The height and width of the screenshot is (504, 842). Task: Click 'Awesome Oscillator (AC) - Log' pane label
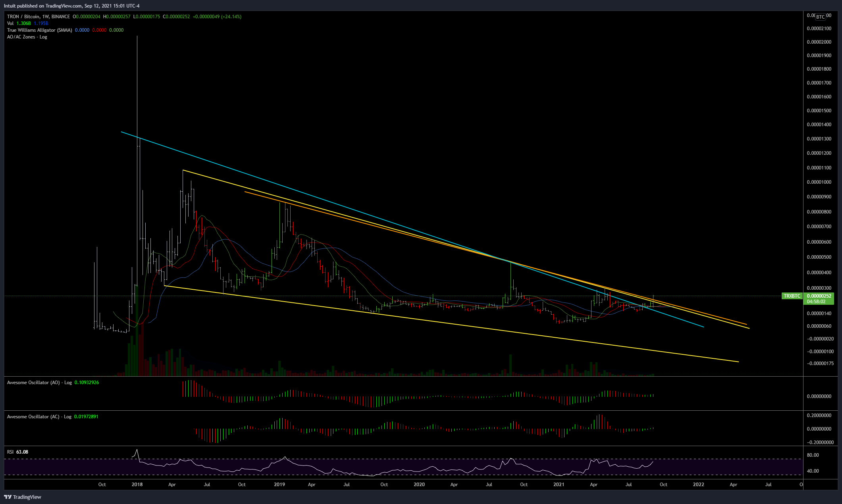(x=39, y=417)
